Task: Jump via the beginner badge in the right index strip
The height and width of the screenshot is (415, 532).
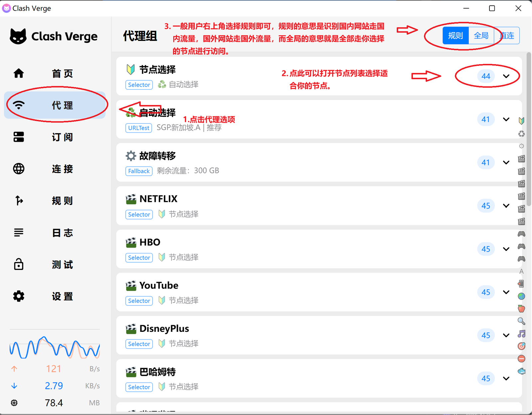Action: click(x=521, y=120)
